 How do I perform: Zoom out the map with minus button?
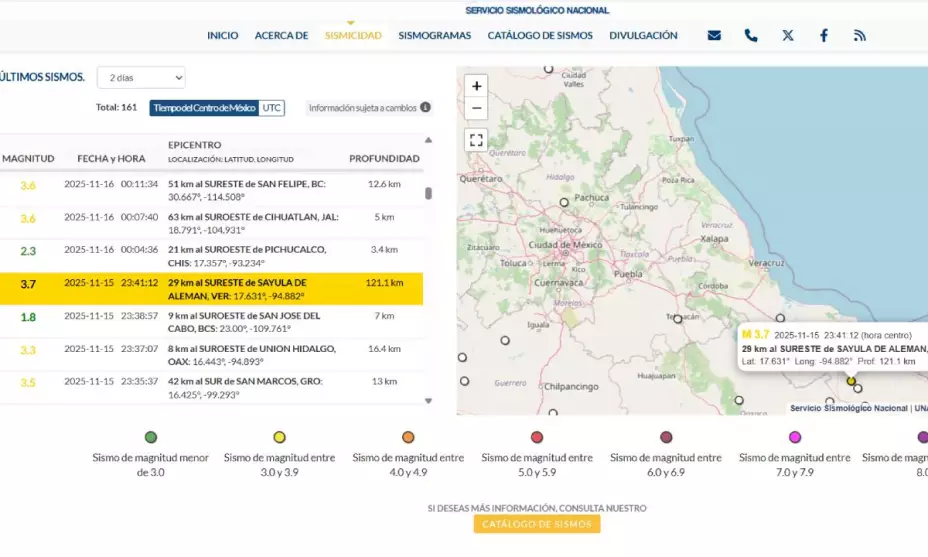tap(476, 108)
